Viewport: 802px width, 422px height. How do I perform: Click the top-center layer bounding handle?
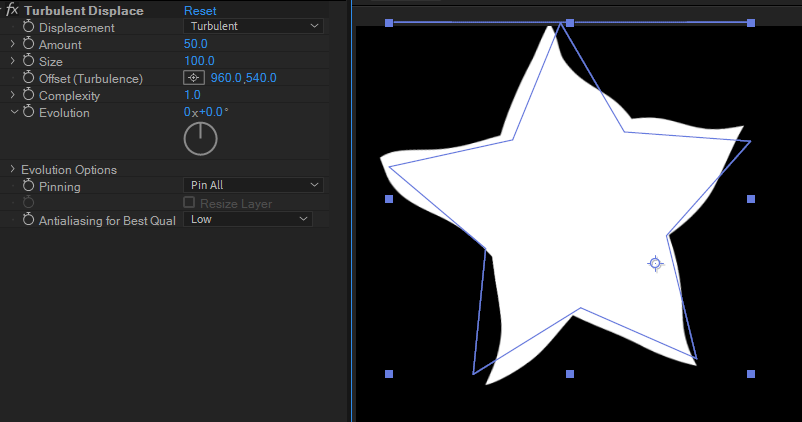tap(570, 23)
